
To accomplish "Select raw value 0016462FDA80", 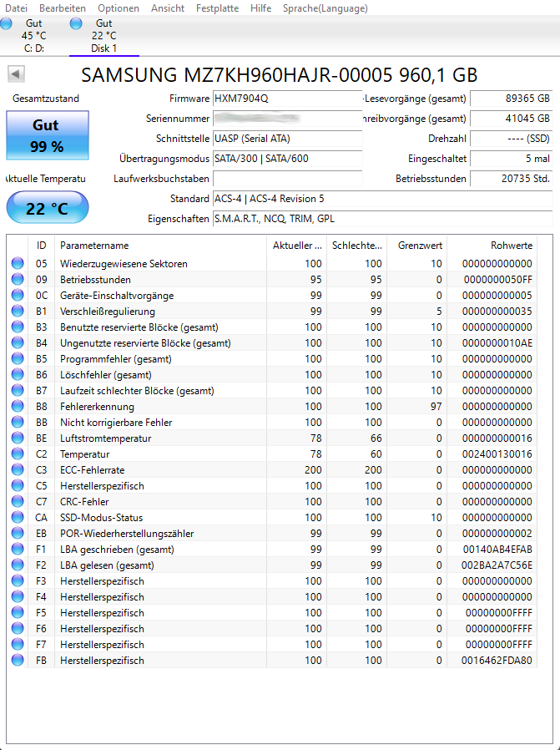I will pos(497,660).
